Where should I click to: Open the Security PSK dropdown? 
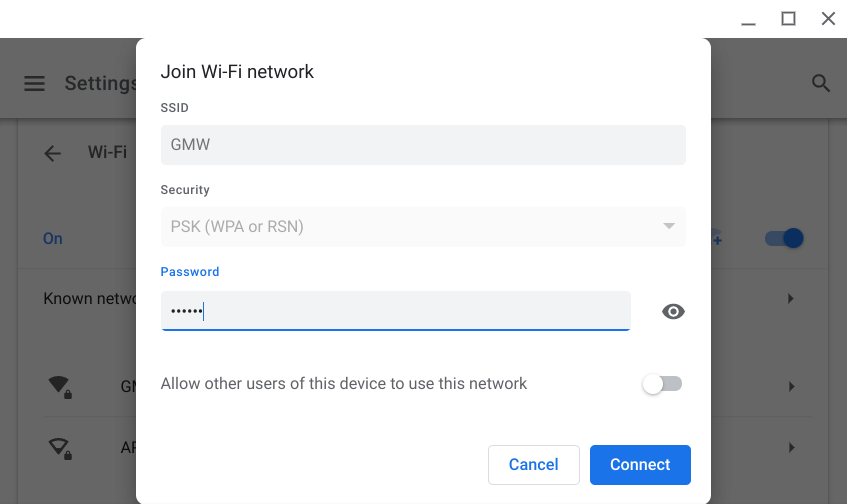click(x=423, y=227)
